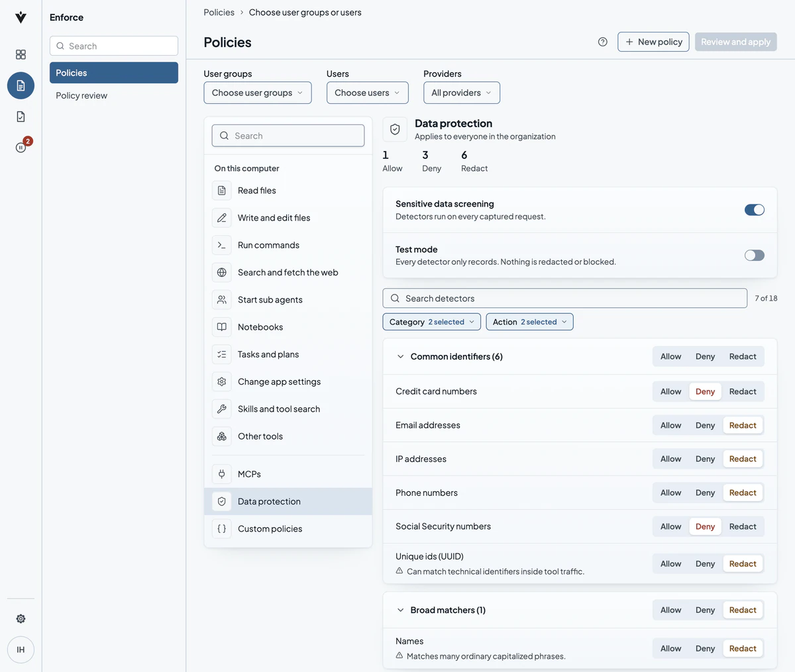The height and width of the screenshot is (672, 795).
Task: Set Names detector to Allow
Action: pyautogui.click(x=670, y=648)
